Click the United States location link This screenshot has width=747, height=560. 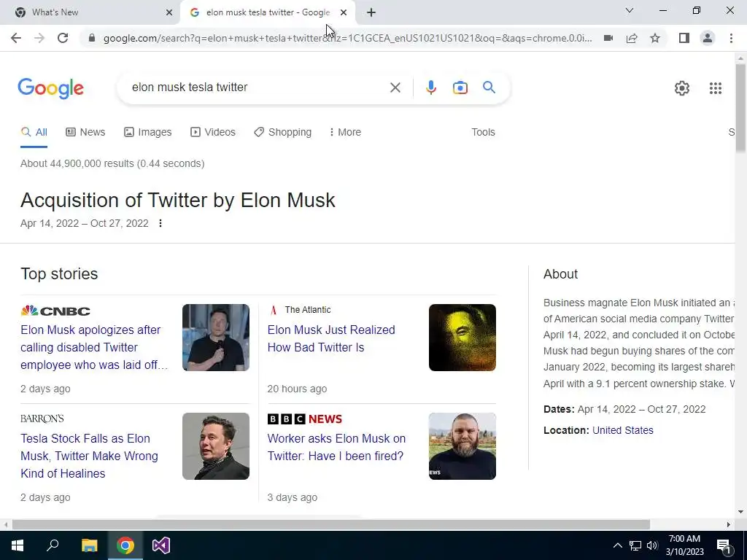[623, 430]
